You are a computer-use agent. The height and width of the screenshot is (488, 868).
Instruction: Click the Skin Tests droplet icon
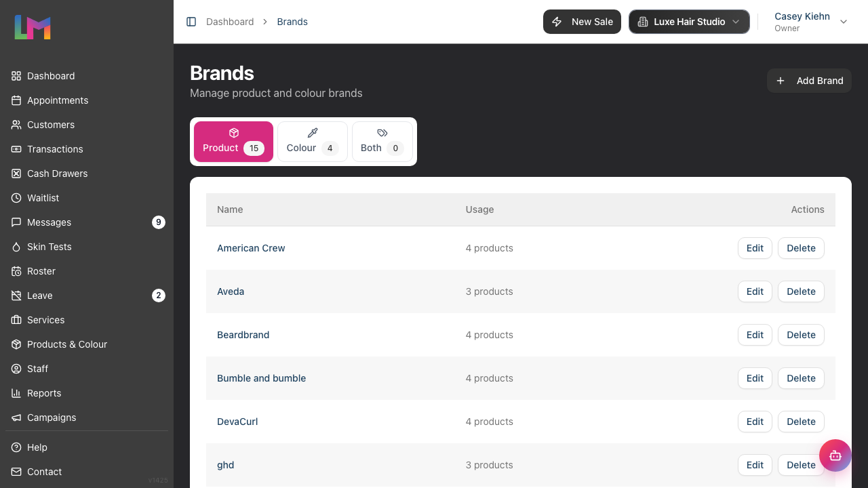(16, 247)
